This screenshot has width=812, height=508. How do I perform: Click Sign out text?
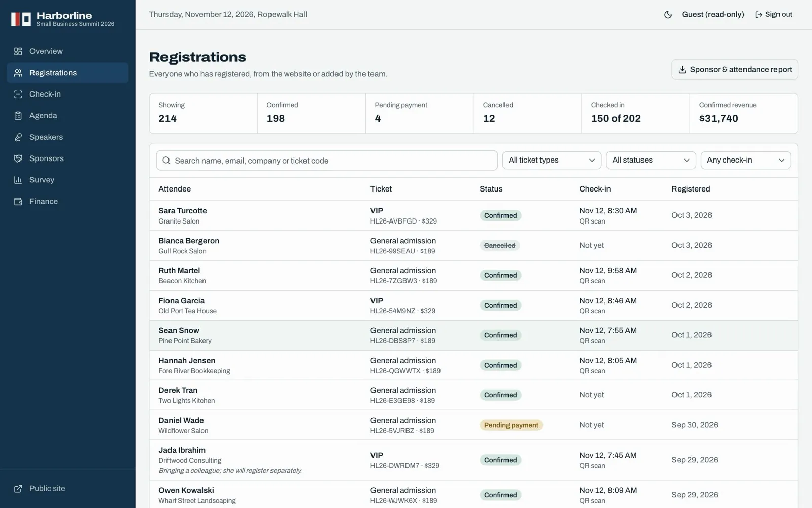(779, 14)
